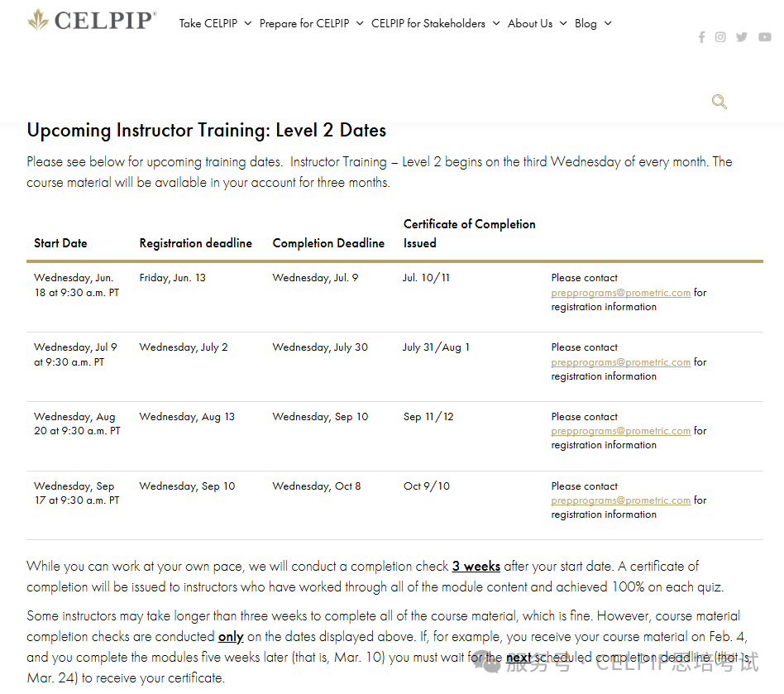Open CELPIP for Stakeholders dropdown arrow
784x694 pixels.
pos(496,23)
